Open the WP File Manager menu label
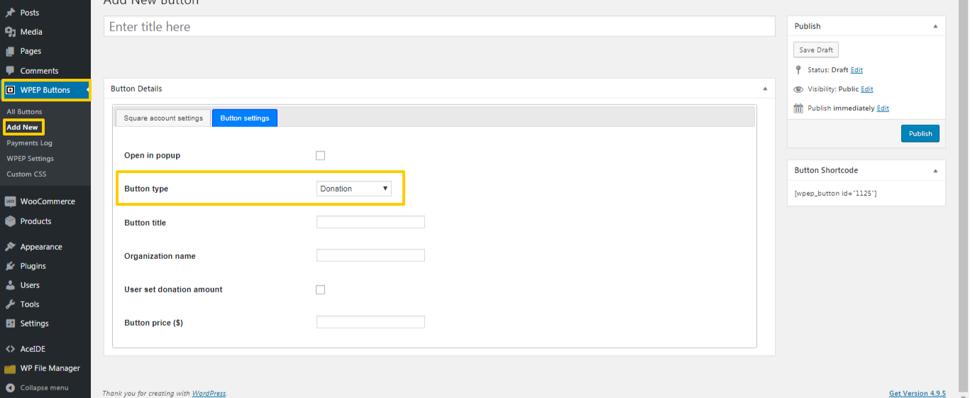Image resolution: width=980 pixels, height=398 pixels. click(50, 368)
